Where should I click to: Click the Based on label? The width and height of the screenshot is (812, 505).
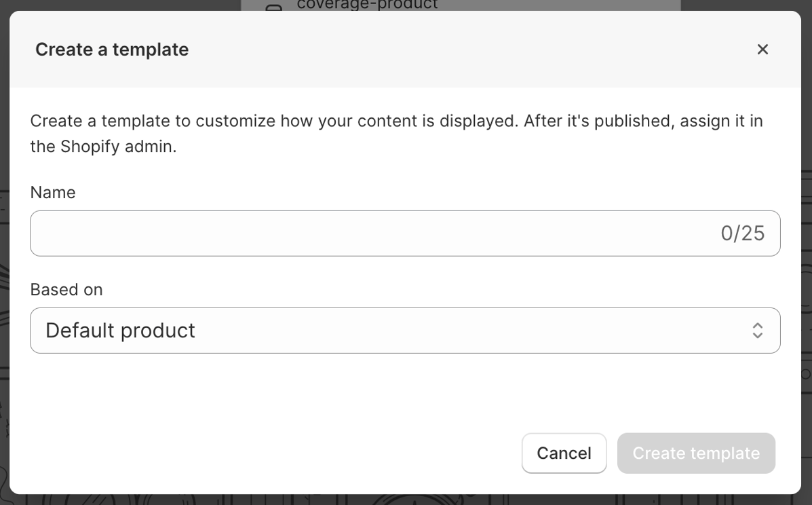[x=66, y=289]
